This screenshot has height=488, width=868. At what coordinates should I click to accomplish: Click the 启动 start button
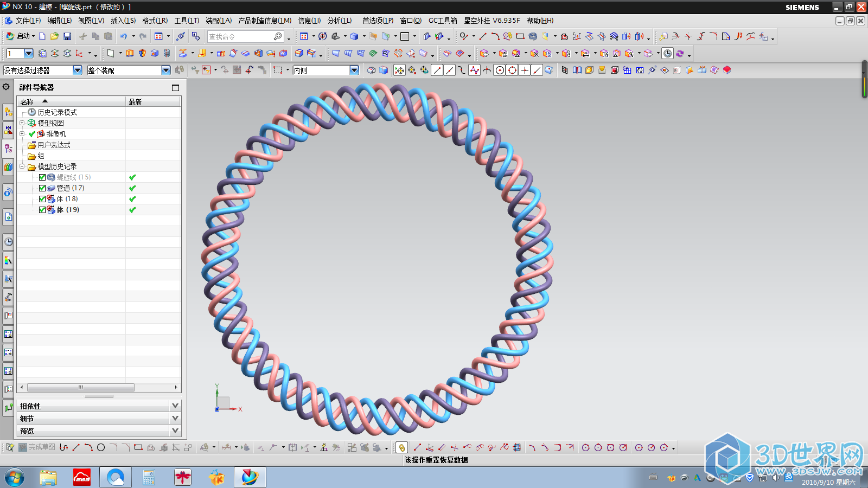pos(20,36)
